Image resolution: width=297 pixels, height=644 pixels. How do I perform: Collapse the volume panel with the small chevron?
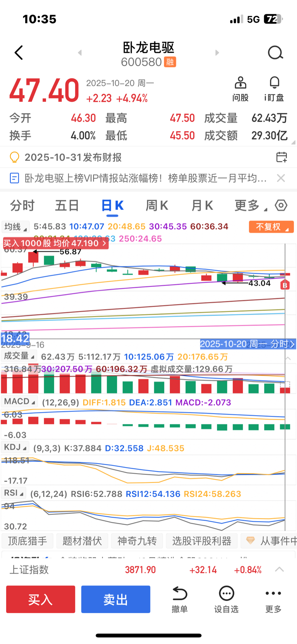(288, 359)
